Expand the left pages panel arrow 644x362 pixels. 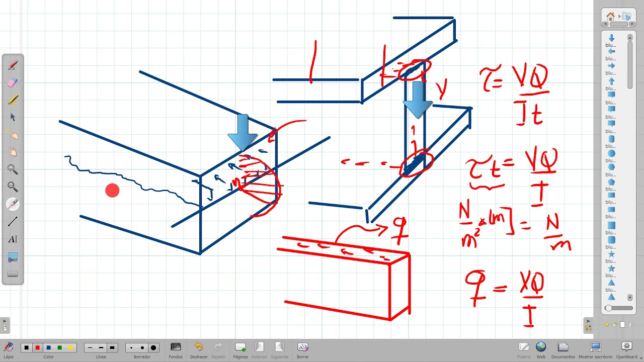click(5, 321)
